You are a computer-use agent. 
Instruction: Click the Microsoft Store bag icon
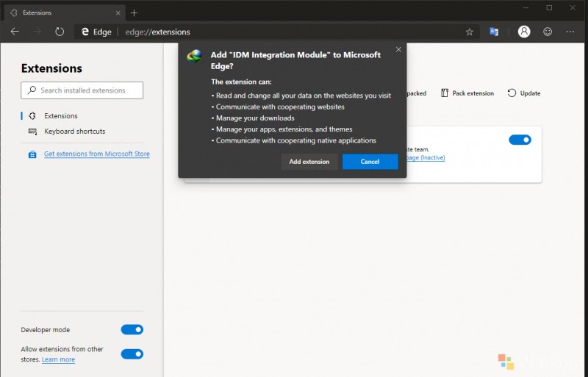(32, 154)
